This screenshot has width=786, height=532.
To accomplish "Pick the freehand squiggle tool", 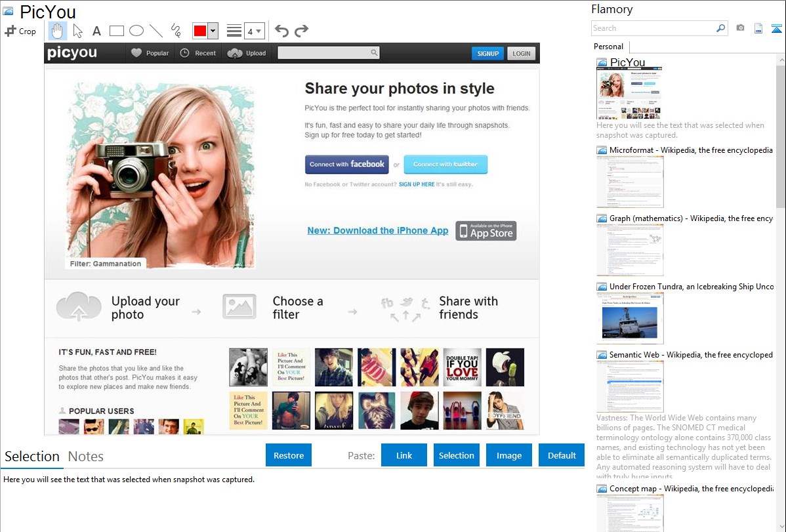I will click(x=176, y=31).
